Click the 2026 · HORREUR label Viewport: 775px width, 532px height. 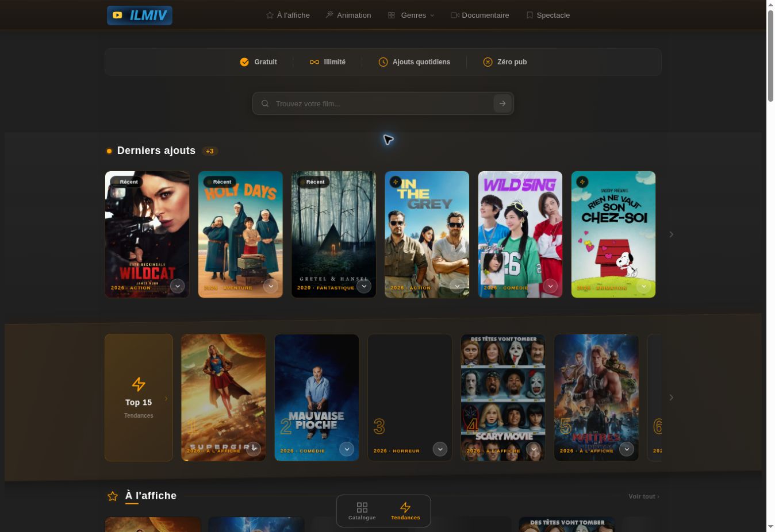(x=397, y=451)
